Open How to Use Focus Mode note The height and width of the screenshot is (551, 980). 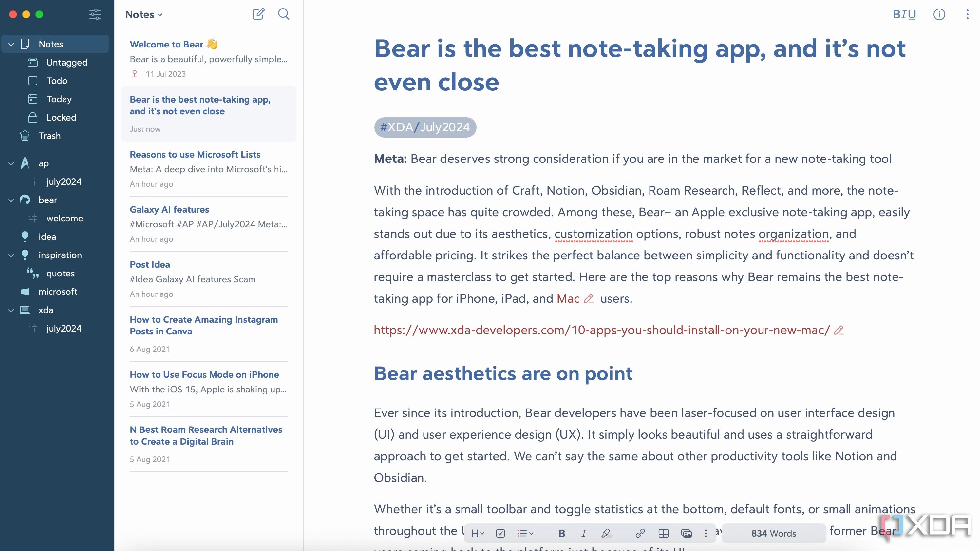pyautogui.click(x=208, y=389)
